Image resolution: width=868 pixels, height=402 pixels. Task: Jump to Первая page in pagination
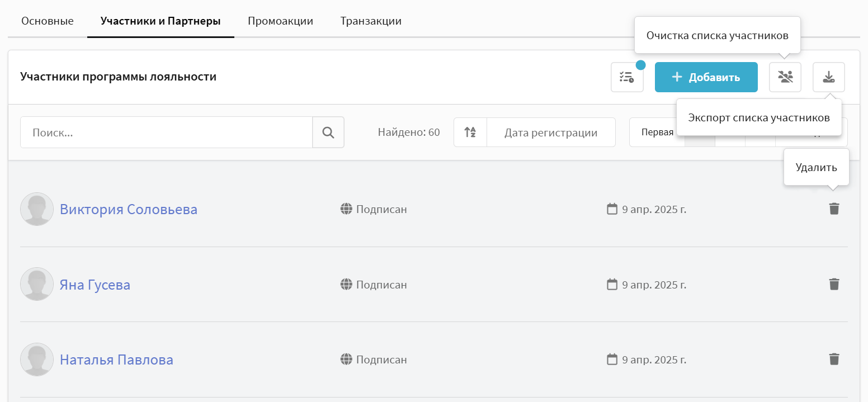pyautogui.click(x=657, y=133)
